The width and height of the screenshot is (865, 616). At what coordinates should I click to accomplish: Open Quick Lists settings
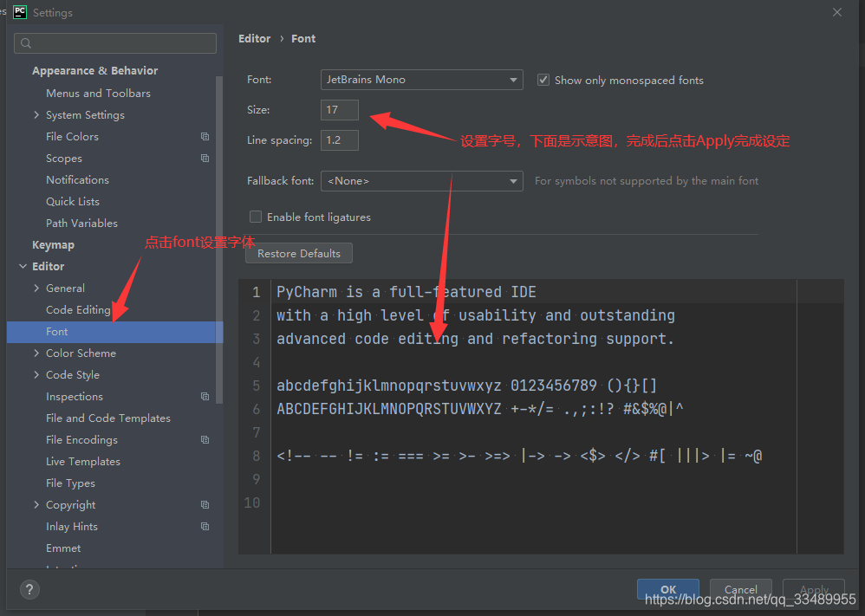73,201
